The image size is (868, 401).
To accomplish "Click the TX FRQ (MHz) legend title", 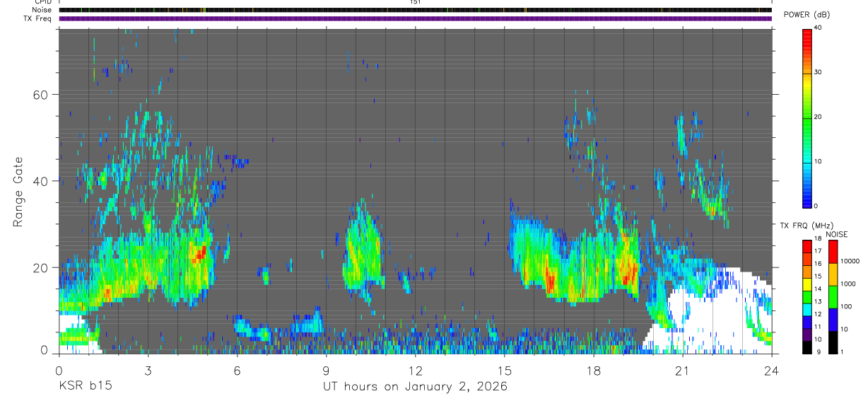I will pyautogui.click(x=804, y=226).
